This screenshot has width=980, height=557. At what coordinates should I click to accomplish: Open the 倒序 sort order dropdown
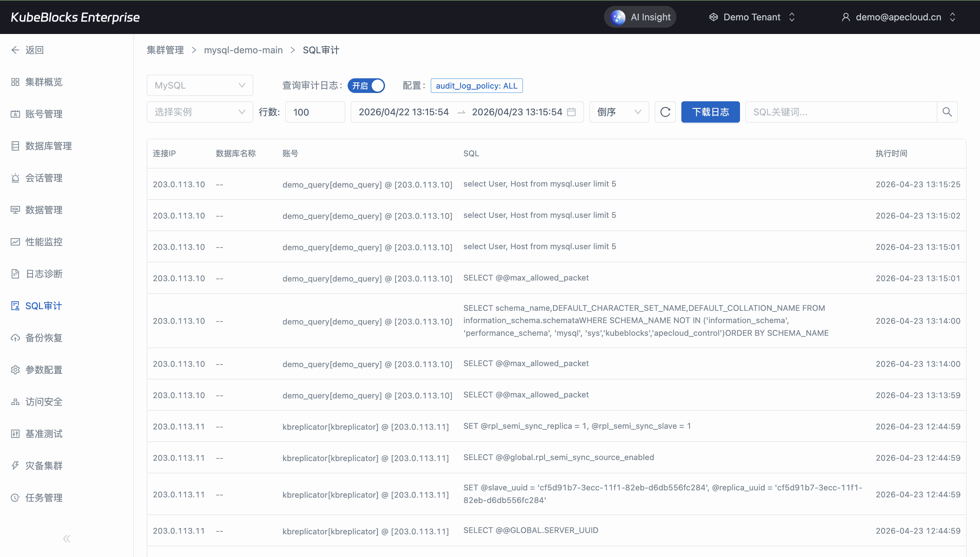click(x=619, y=112)
